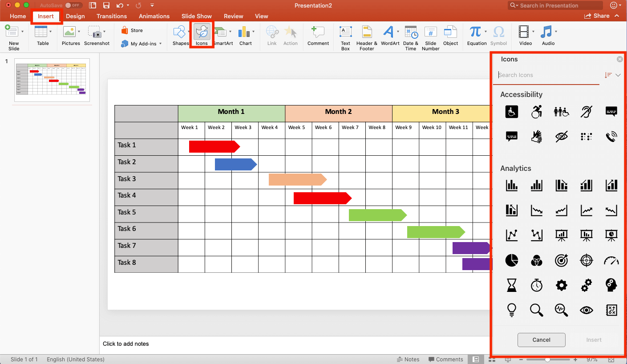
Task: Expand the My Add-ins dropdown
Action: tap(160, 44)
